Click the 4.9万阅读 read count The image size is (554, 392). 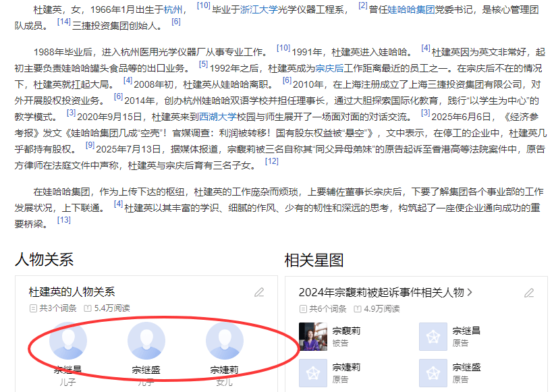pos(377,309)
